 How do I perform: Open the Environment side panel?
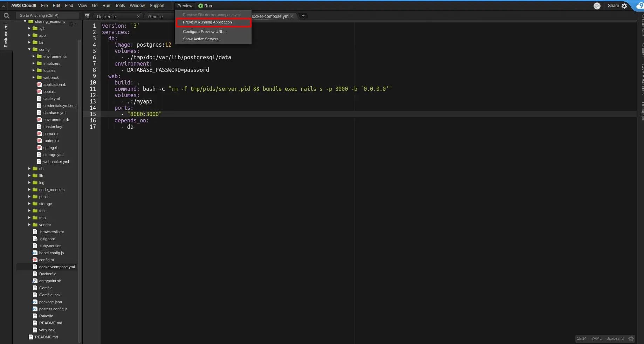coord(6,35)
